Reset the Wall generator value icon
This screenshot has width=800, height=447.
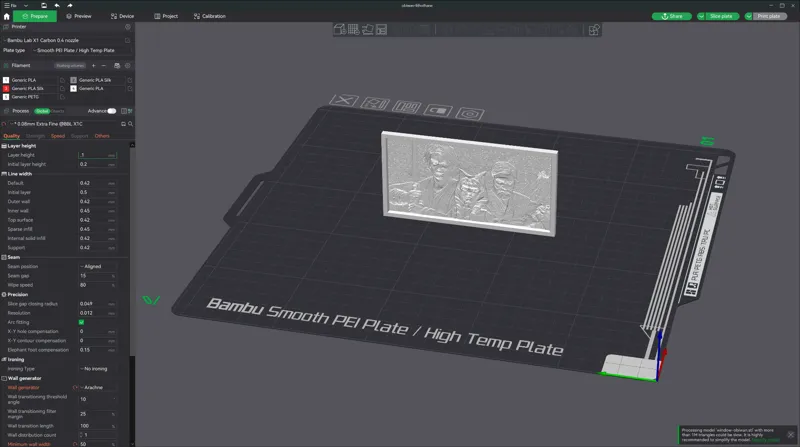(75, 388)
